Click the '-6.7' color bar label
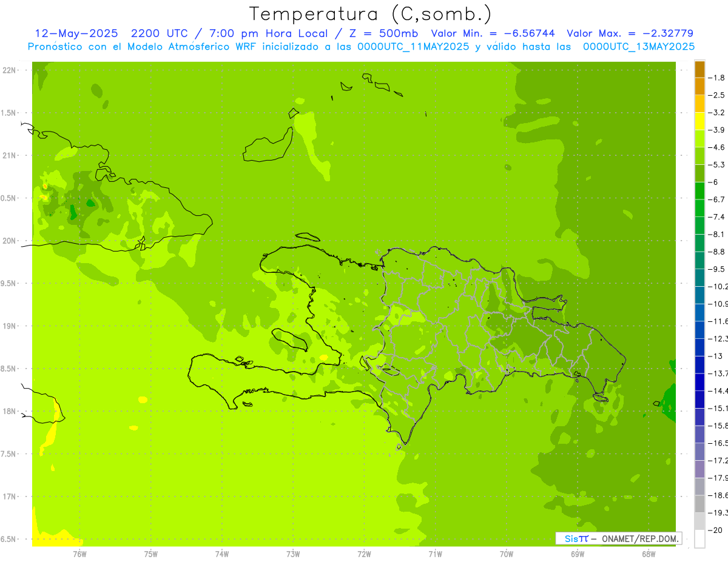This screenshot has width=728, height=562. [718, 199]
